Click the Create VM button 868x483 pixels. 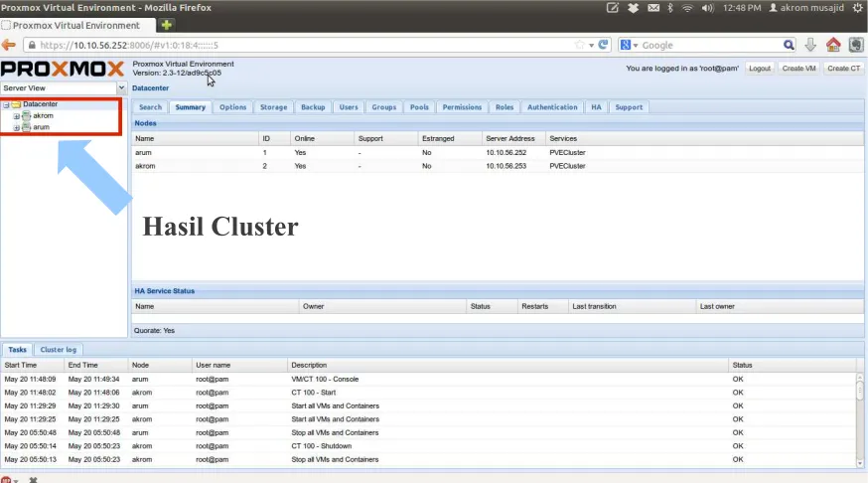tap(798, 69)
